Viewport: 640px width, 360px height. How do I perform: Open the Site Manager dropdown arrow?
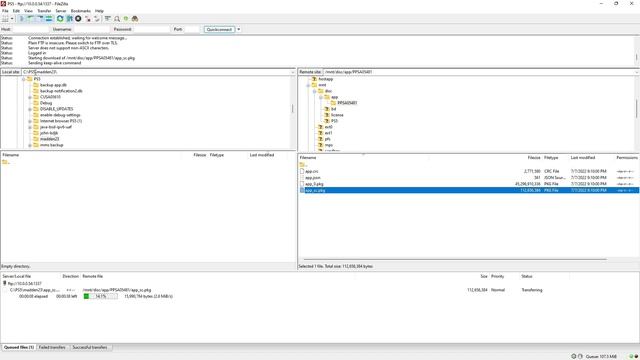[12, 19]
